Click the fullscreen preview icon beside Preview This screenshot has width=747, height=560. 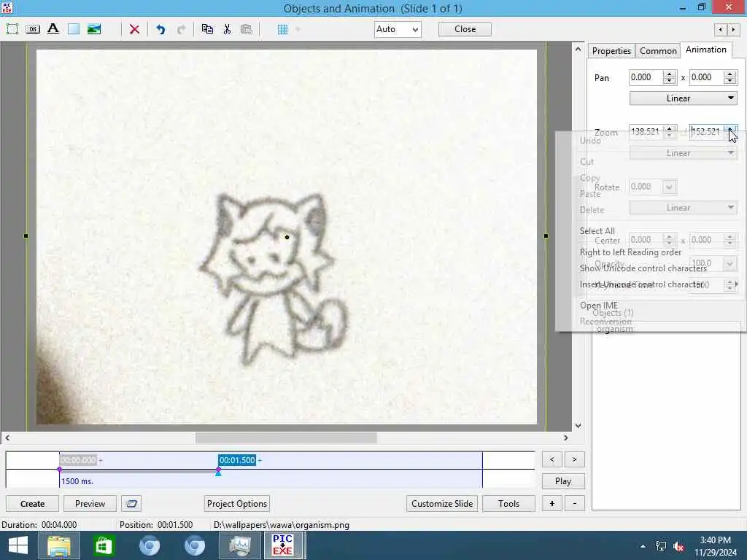131,504
